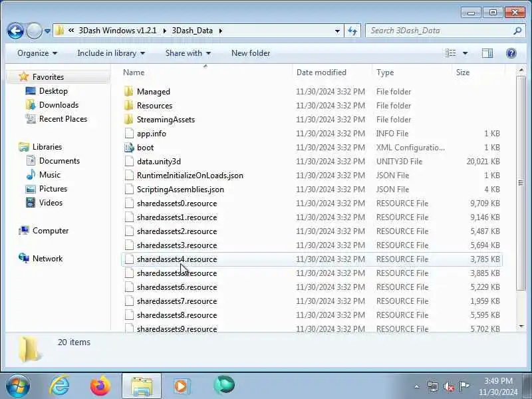Toggle the preview pane icon
The image size is (532, 399).
point(487,53)
